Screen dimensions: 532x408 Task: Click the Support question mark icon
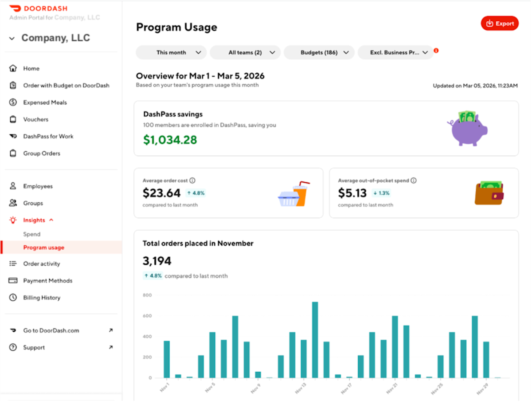coord(13,348)
